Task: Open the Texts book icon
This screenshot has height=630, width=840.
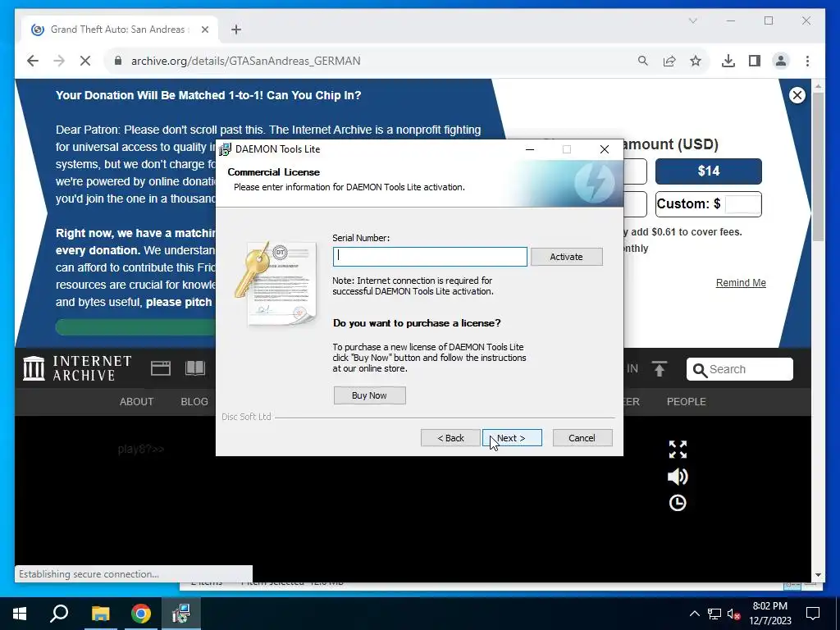Action: 195,368
